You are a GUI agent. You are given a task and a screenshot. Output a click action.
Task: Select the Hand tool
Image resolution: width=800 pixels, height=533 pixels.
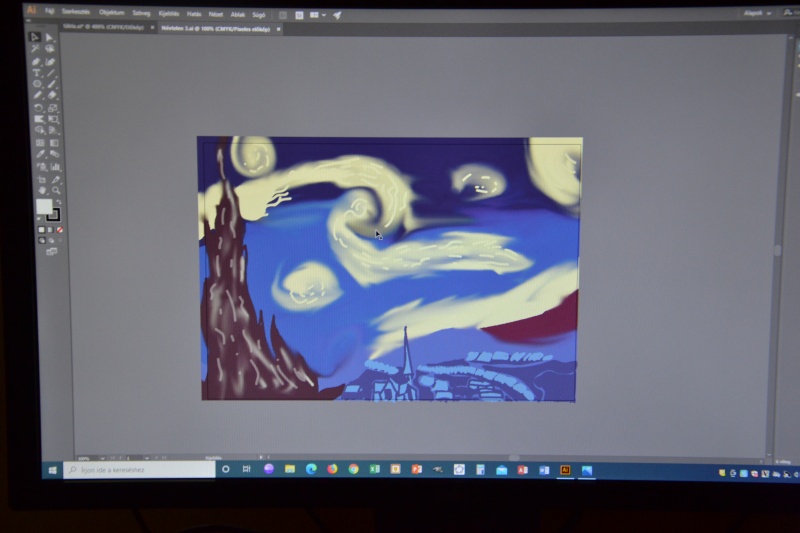pyautogui.click(x=42, y=190)
